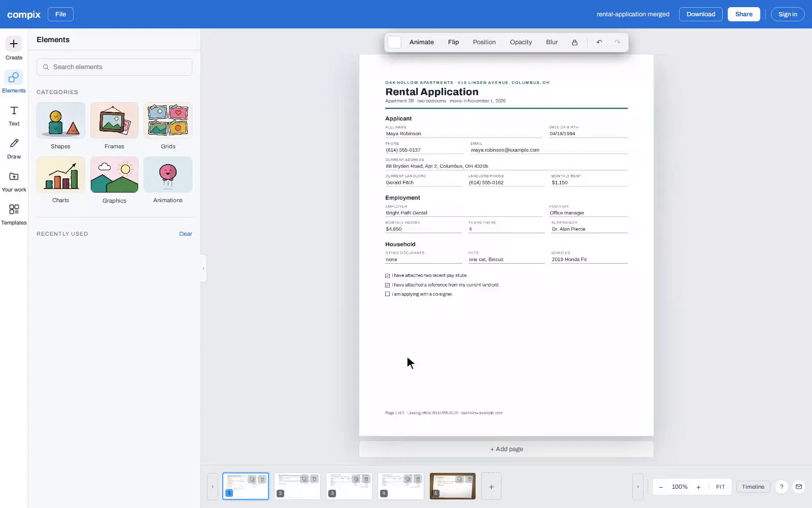Zoom in with the plus button
Image resolution: width=812 pixels, height=508 pixels.
pos(698,487)
